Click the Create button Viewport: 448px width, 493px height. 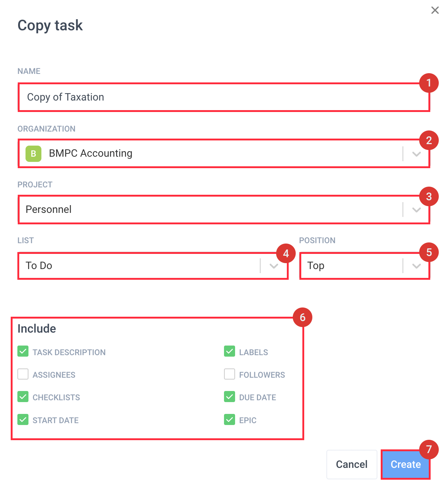[405, 465]
